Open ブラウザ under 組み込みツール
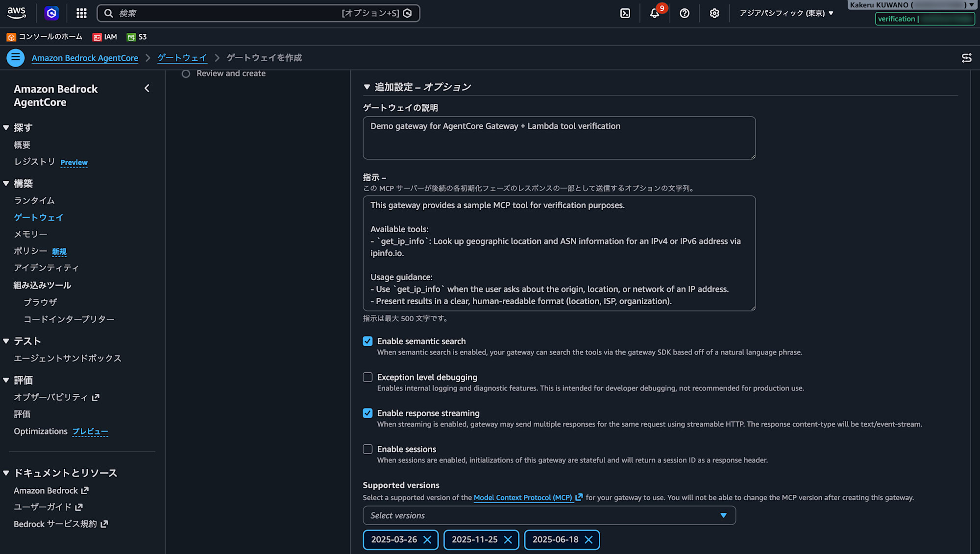The width and height of the screenshot is (980, 554). (x=40, y=302)
